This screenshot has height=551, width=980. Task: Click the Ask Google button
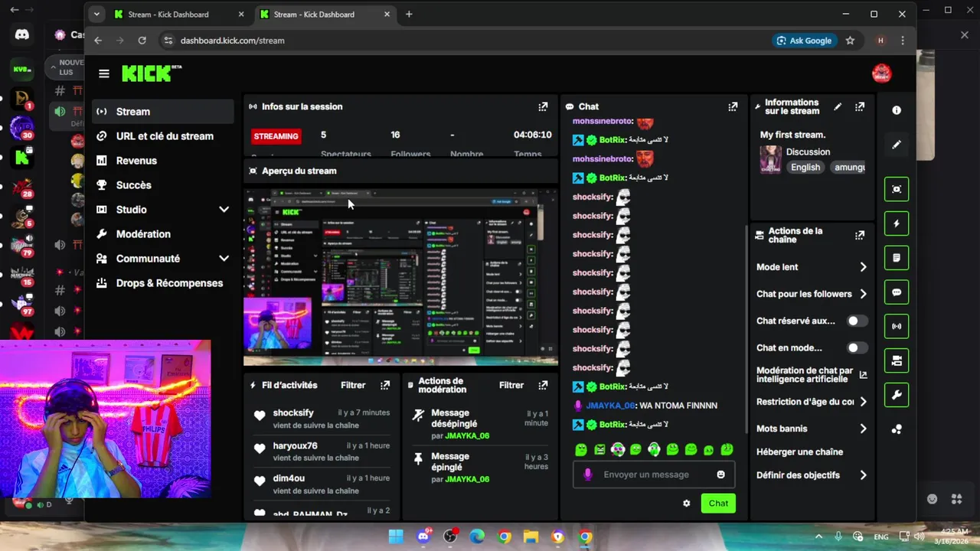coord(804,41)
